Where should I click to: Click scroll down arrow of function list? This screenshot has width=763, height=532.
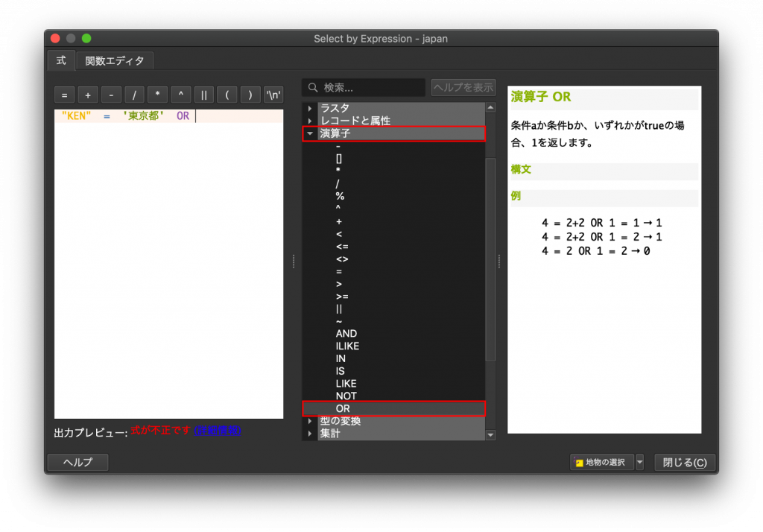490,434
